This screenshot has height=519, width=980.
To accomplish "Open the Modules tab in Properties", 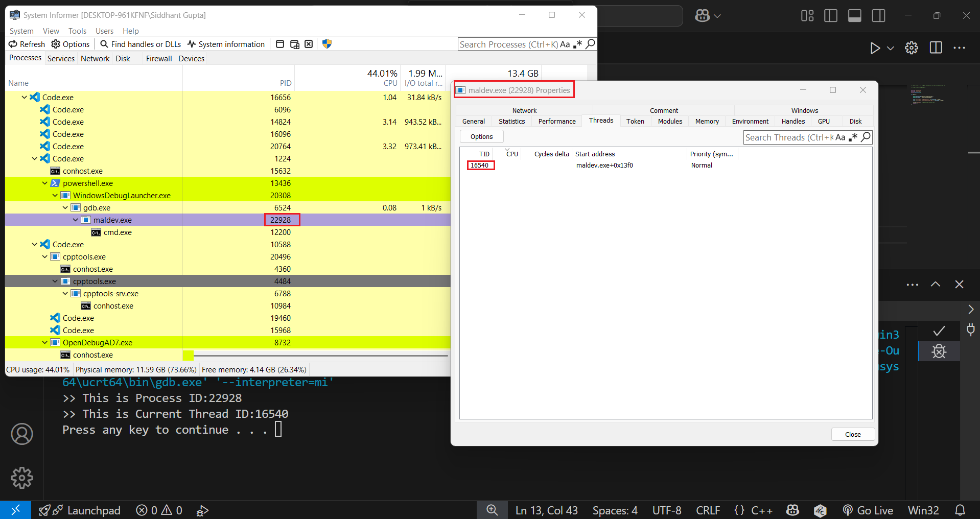I will 670,122.
